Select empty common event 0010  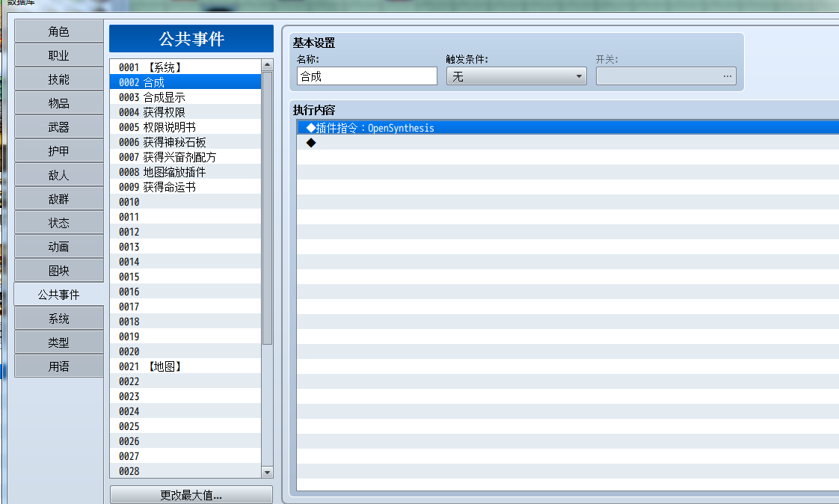[185, 202]
